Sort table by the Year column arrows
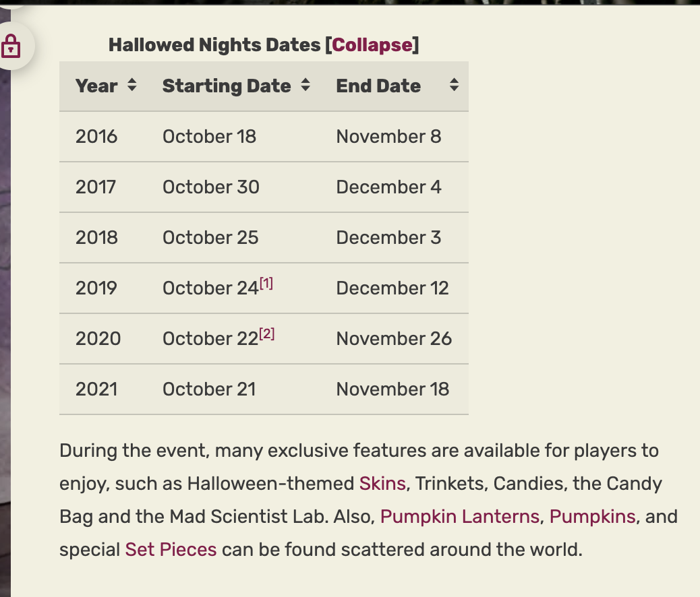Image resolution: width=700 pixels, height=597 pixels. click(132, 86)
